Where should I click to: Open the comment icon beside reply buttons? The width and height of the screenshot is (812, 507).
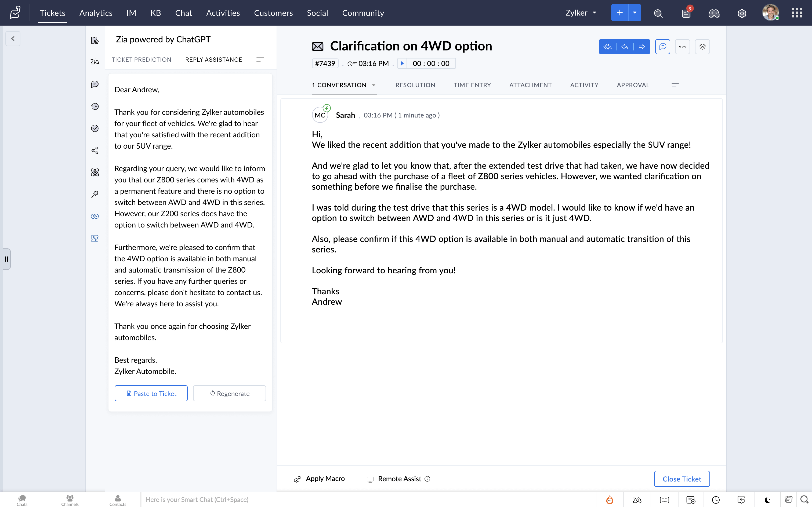point(662,47)
